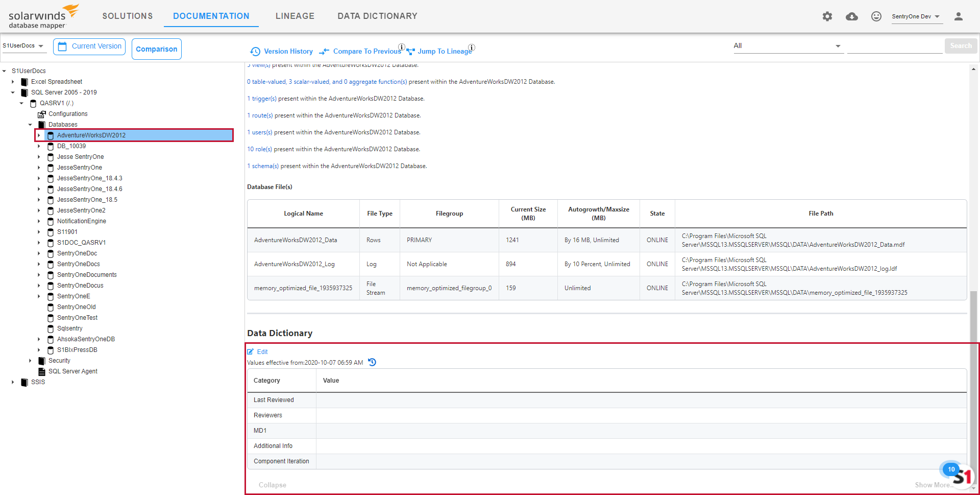Click the database icon beside Sqlsentry

tap(51, 328)
